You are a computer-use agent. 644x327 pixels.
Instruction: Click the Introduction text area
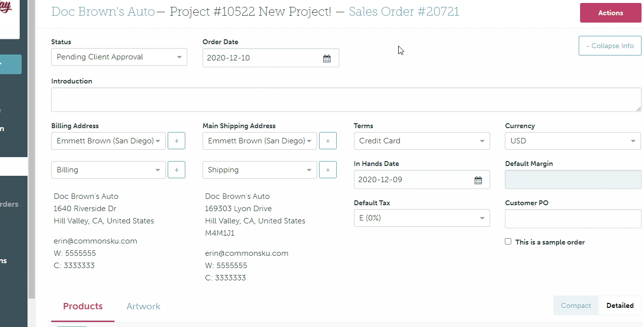(x=346, y=100)
